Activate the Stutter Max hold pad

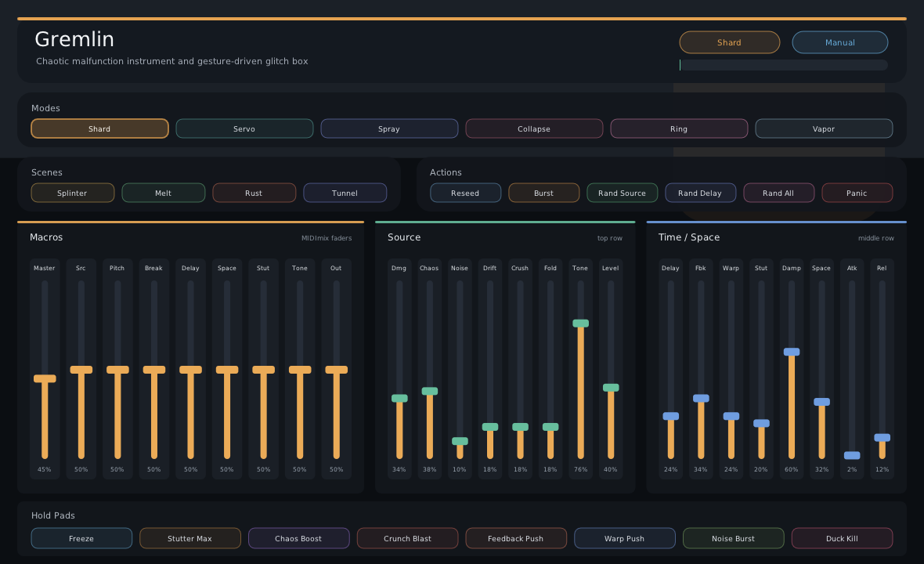pos(189,538)
